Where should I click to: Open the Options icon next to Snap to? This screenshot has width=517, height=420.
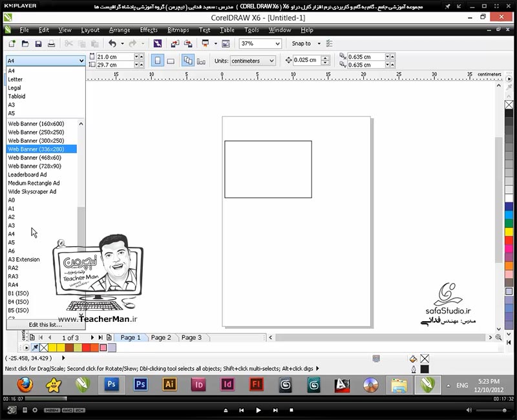click(329, 43)
